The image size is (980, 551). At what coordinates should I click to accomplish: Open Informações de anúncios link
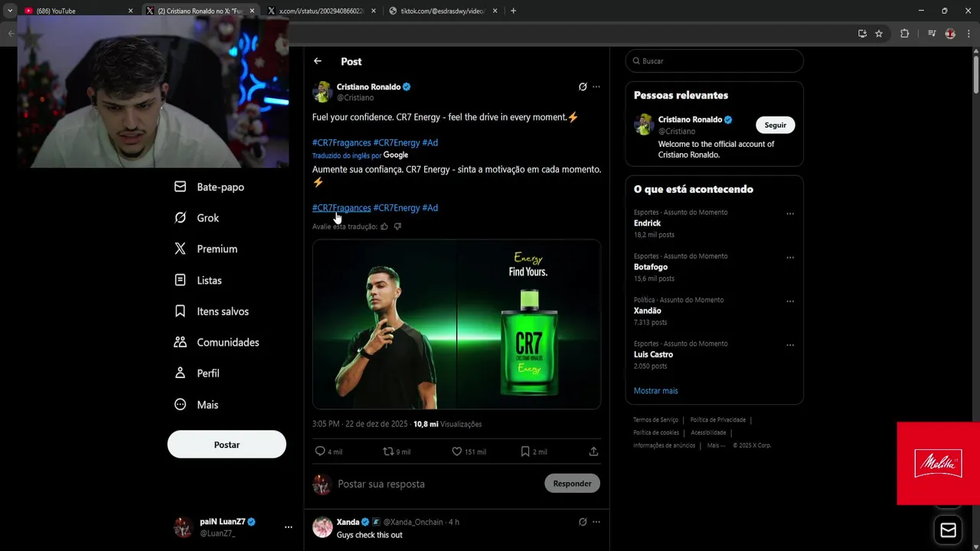point(664,445)
